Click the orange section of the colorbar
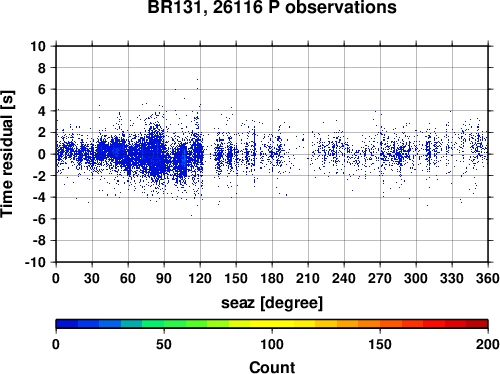500x374 pixels. pos(358,324)
